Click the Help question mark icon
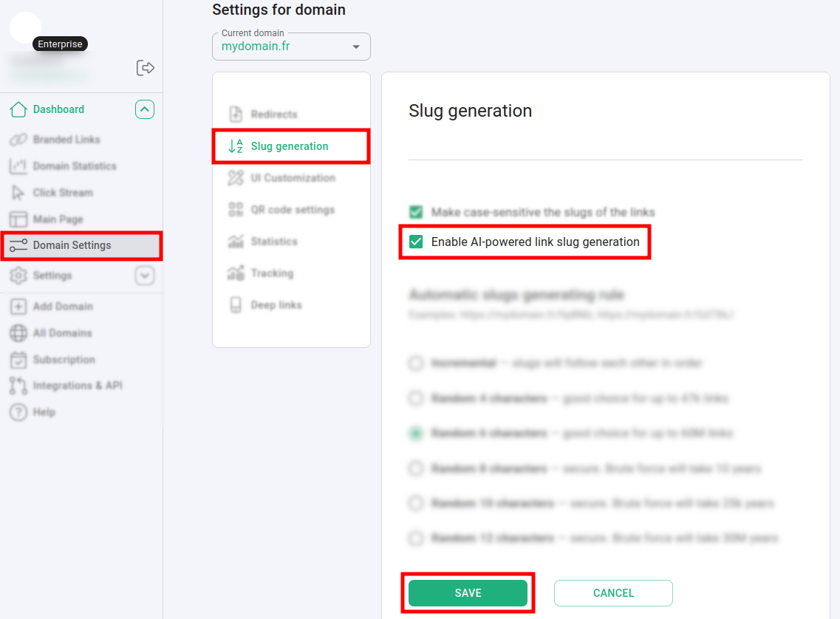 [18, 412]
